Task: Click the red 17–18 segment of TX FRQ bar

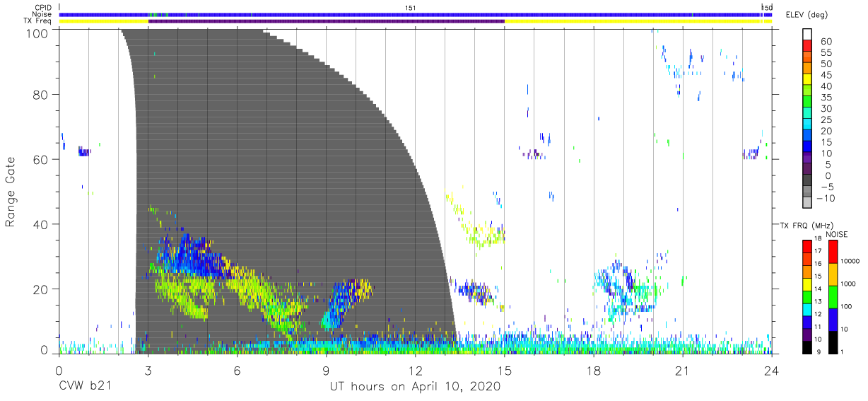Action: (x=807, y=245)
